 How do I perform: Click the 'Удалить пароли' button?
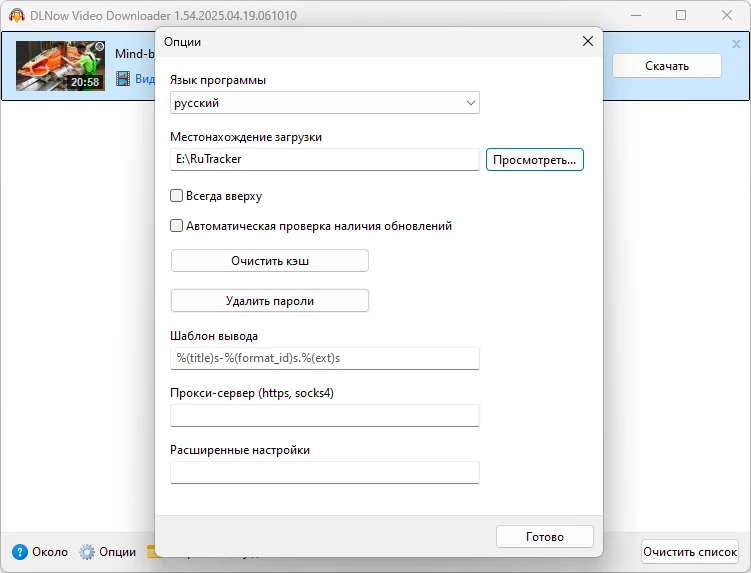pos(270,301)
